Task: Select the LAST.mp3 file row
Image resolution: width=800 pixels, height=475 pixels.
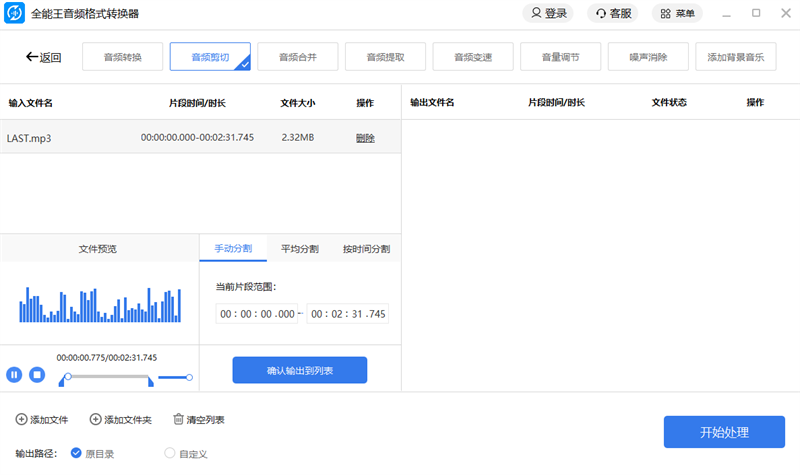Action: point(201,137)
